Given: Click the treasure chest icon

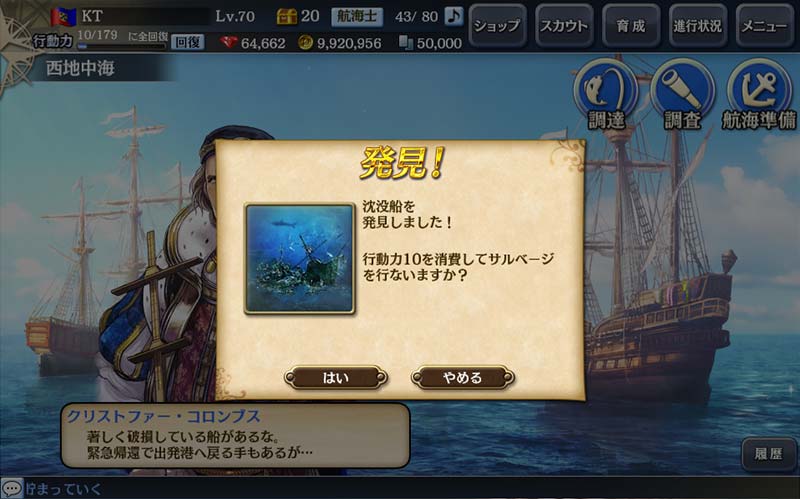Looking at the screenshot, I should (286, 16).
